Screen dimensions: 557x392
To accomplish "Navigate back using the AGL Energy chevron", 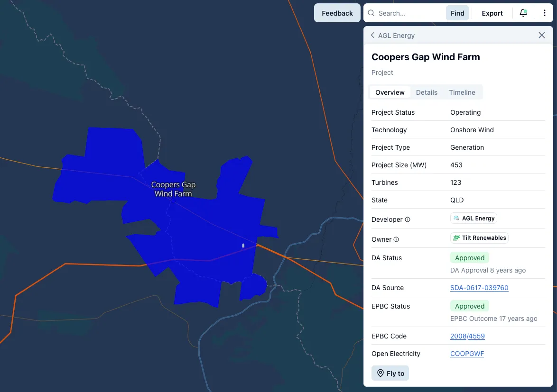I will coord(372,35).
